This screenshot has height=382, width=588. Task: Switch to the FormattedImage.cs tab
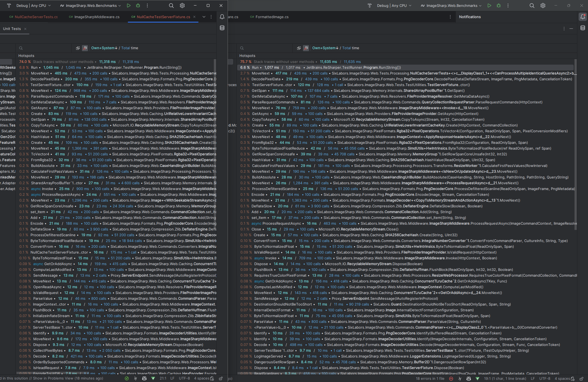[271, 17]
